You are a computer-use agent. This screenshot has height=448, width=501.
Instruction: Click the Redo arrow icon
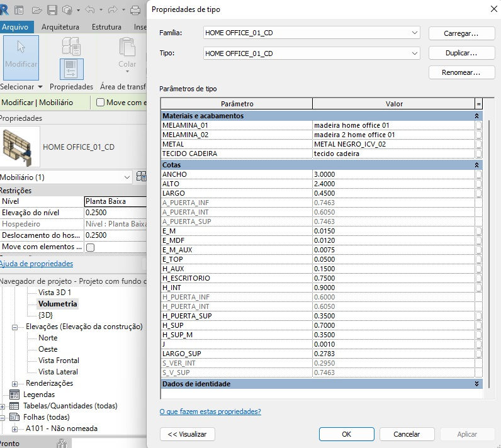click(x=113, y=10)
